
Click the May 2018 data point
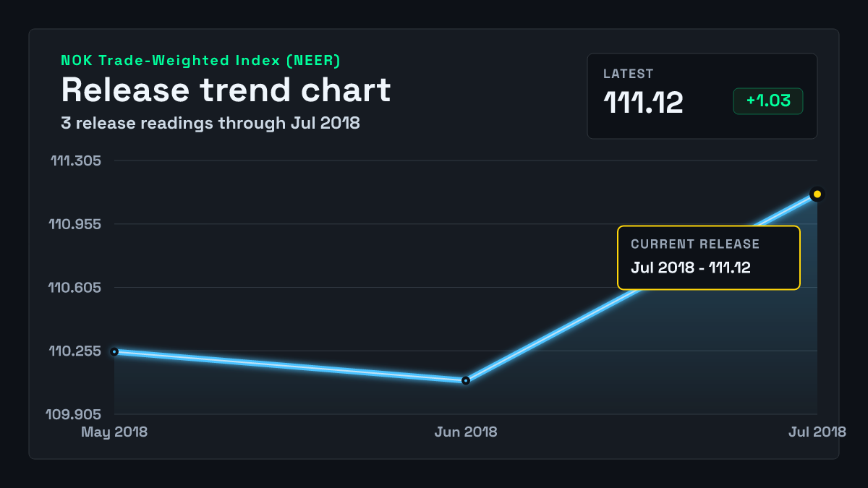tap(114, 351)
